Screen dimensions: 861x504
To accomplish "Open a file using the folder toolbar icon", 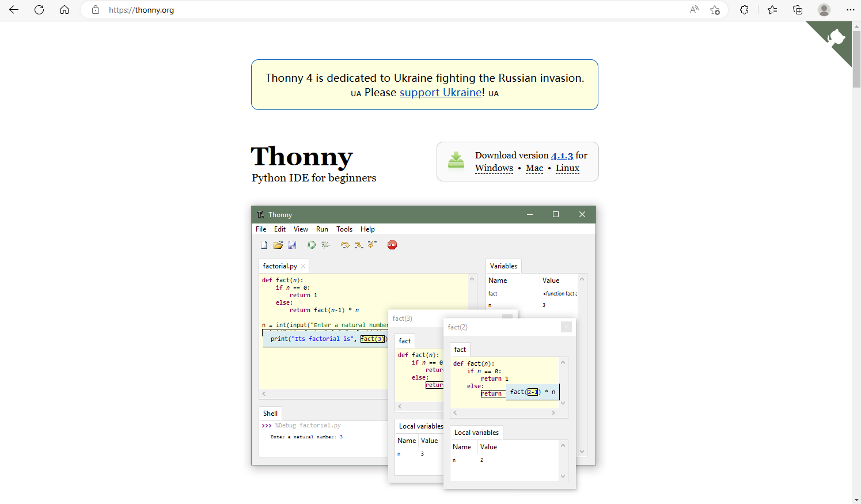I will coord(278,244).
